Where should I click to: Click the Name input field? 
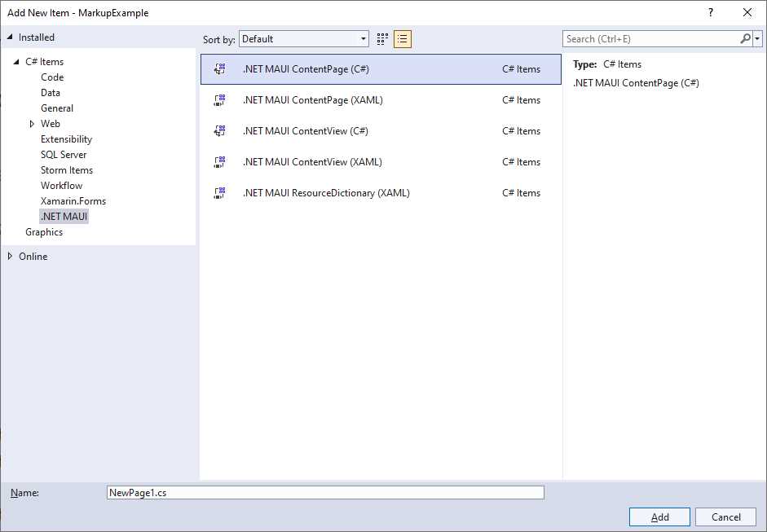tap(326, 492)
